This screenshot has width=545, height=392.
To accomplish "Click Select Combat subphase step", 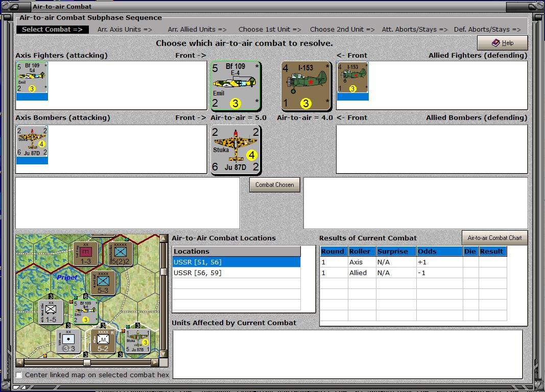I will [x=53, y=30].
